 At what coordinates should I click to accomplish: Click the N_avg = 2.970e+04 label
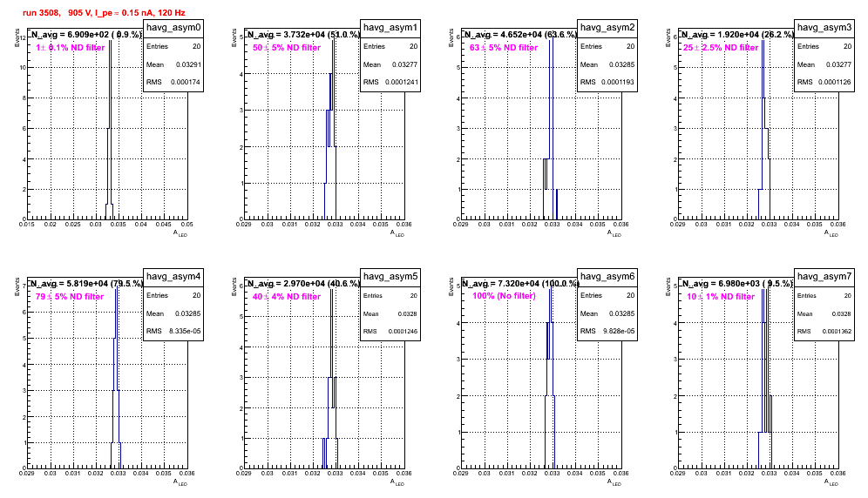[x=303, y=283]
